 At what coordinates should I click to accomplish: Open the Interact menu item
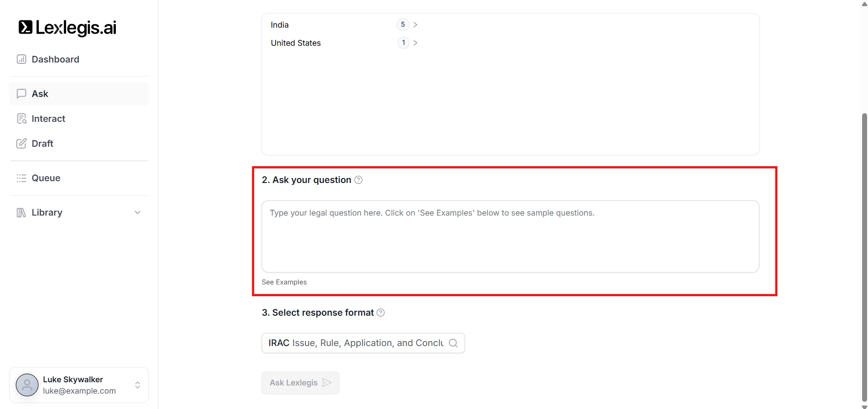click(48, 119)
